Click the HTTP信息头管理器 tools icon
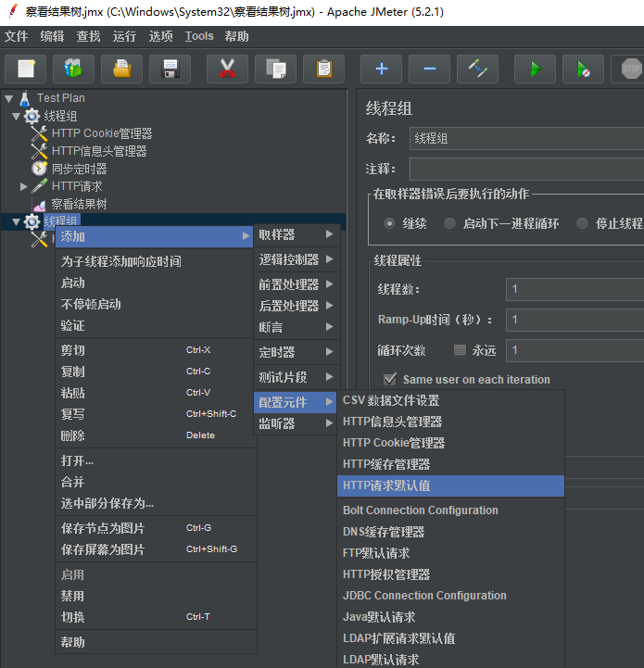This screenshot has height=668, width=644. coord(39,151)
